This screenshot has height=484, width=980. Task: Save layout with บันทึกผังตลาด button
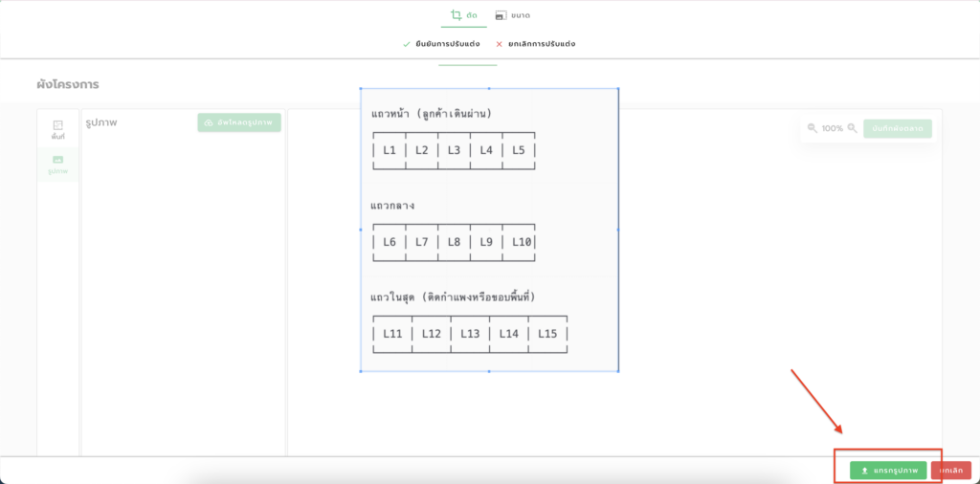[x=898, y=128]
